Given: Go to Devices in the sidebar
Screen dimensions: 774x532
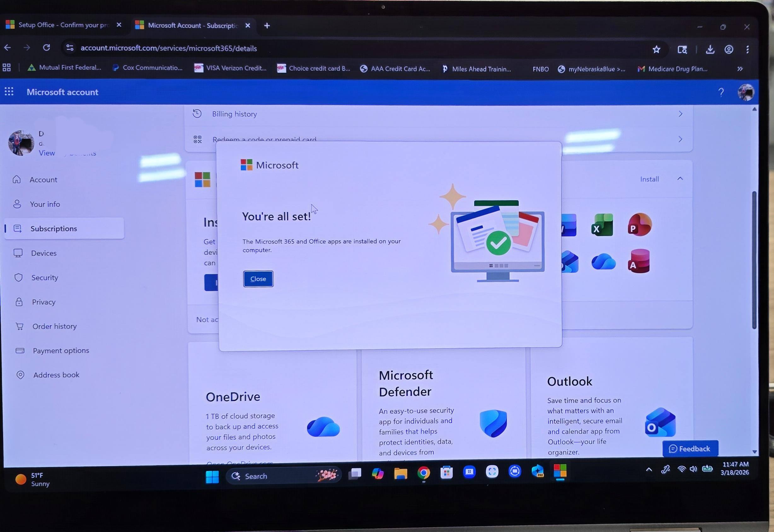Looking at the screenshot, I should pos(44,253).
